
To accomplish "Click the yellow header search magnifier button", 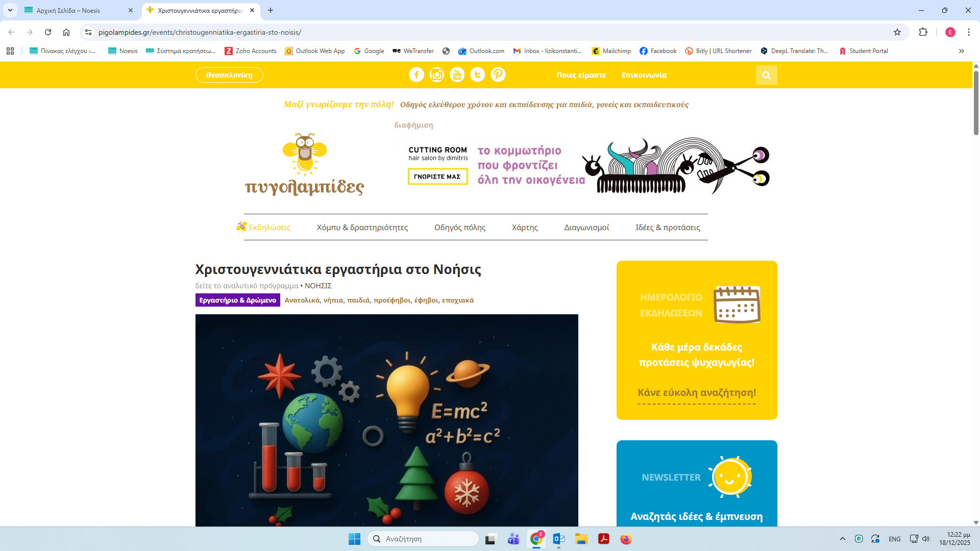I will tap(766, 75).
